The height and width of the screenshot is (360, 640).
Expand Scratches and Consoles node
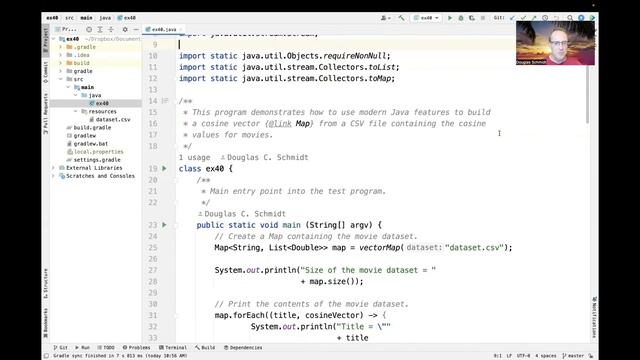coord(53,176)
